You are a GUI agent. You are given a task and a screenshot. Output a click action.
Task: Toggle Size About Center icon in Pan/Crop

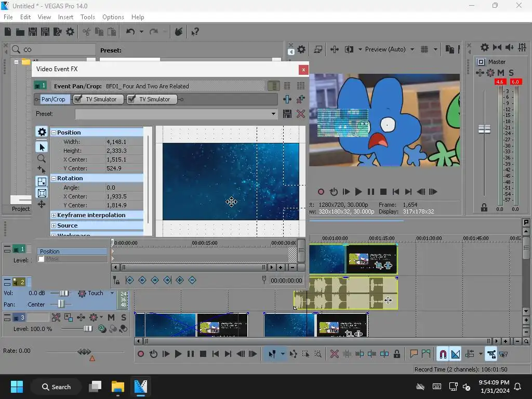(42, 193)
